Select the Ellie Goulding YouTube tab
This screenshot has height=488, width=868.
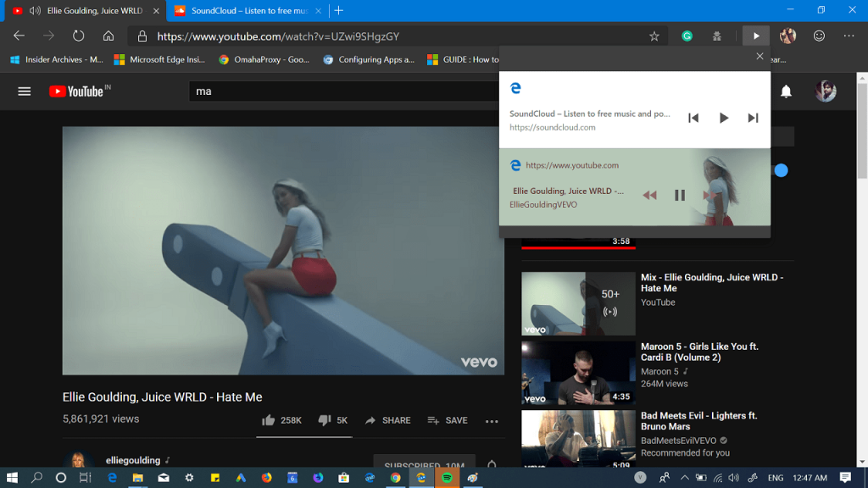pos(86,10)
